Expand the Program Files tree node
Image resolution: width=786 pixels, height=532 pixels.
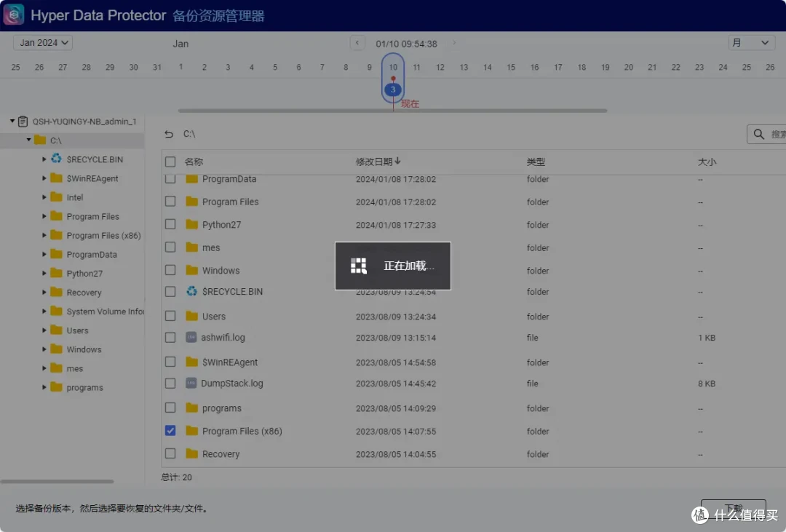coord(43,216)
